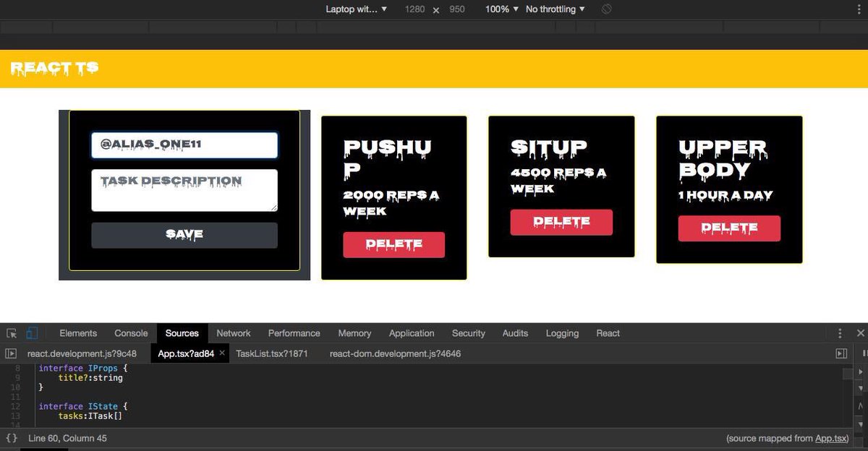Show the navigator sidebar panel icon
Image resolution: width=868 pixels, height=451 pixels.
(x=12, y=353)
